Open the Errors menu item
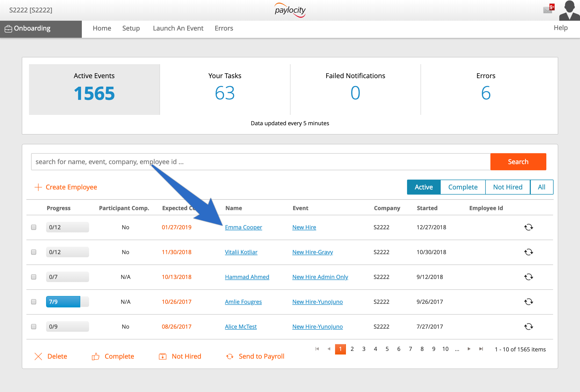580x392 pixels. (x=224, y=28)
